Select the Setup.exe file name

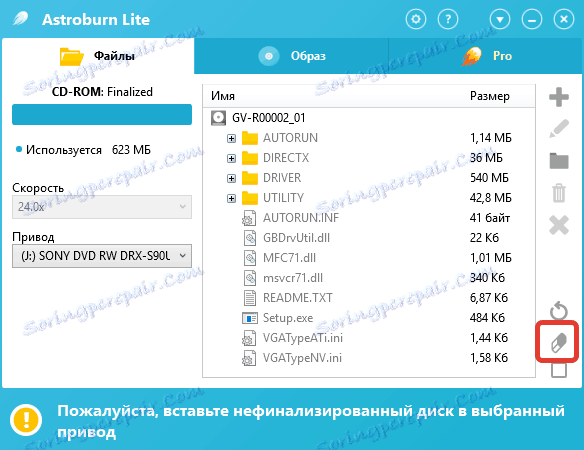[288, 318]
